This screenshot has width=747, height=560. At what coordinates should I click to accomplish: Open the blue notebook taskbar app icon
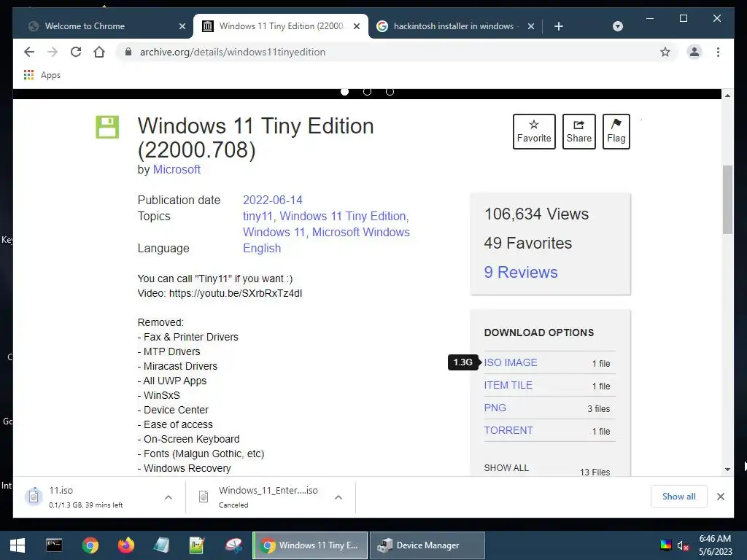coord(161,545)
